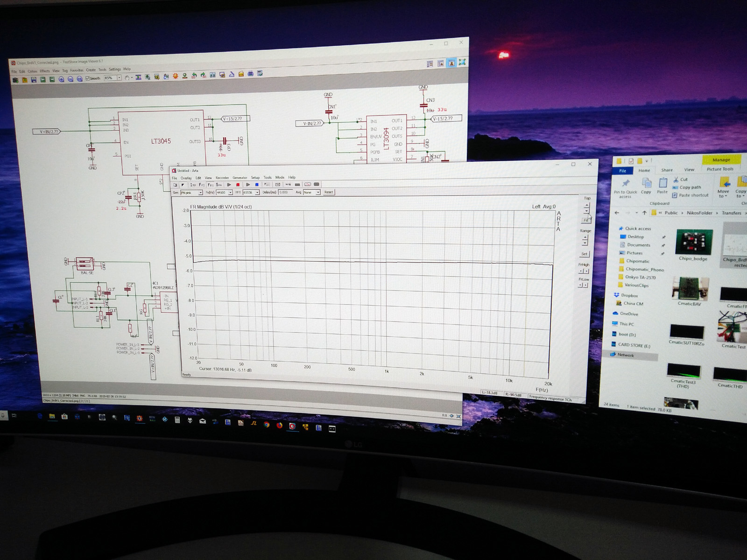Open the Overlay menu in Arta
The width and height of the screenshot is (747, 560).
[x=186, y=178]
